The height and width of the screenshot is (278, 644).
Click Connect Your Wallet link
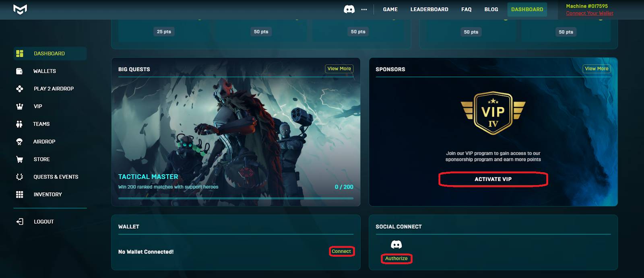pos(590,13)
